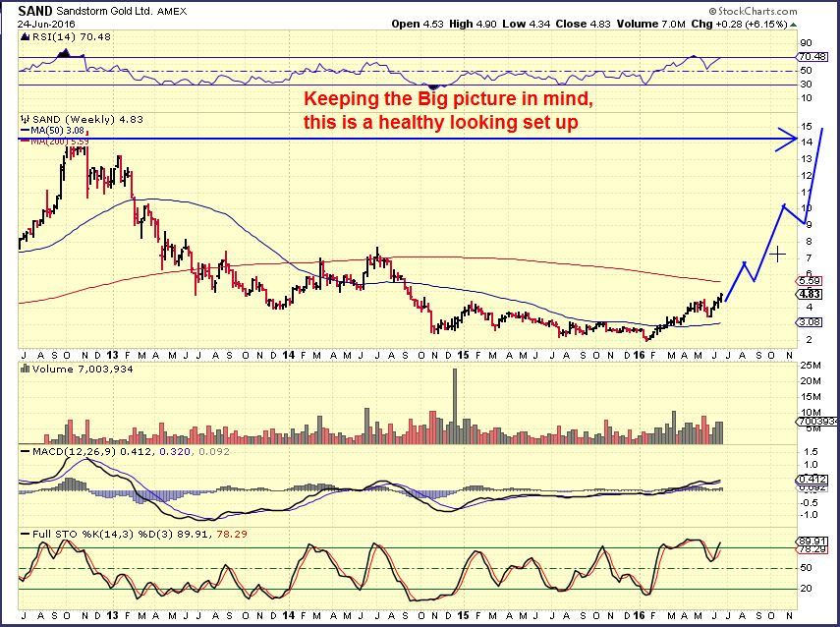Click the red 'MA(200) 5.59' legend entry
Viewport: 840px width, 627px height.
(x=58, y=141)
